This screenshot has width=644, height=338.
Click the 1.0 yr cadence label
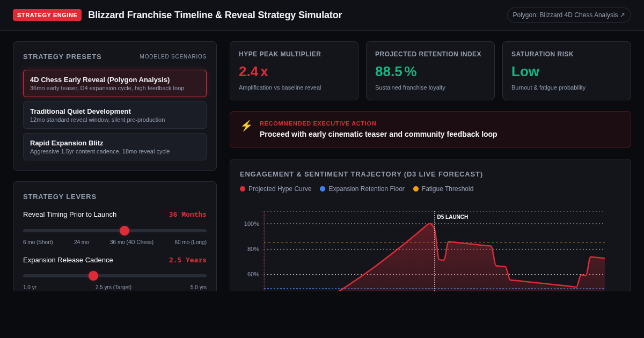(30, 287)
